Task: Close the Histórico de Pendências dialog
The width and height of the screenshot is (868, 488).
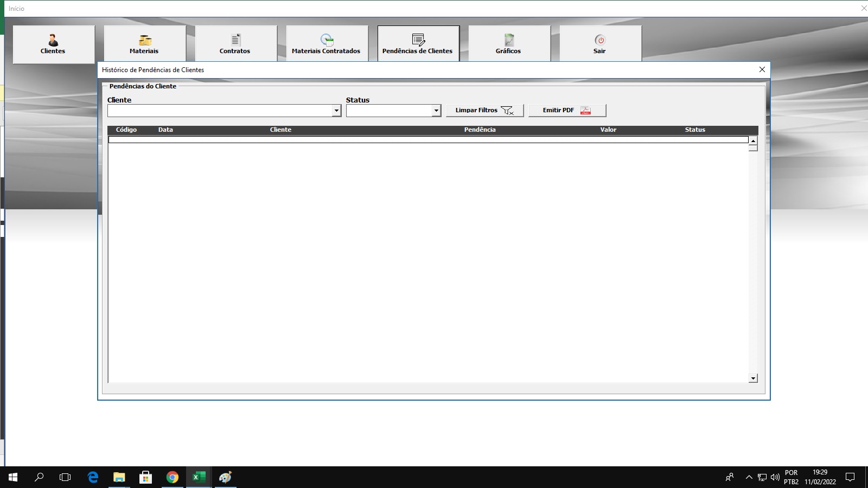Action: coord(762,69)
